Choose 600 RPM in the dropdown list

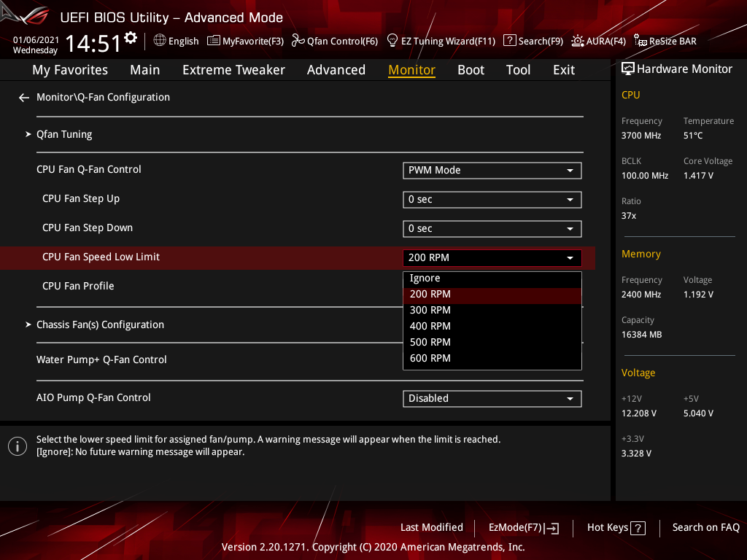492,358
